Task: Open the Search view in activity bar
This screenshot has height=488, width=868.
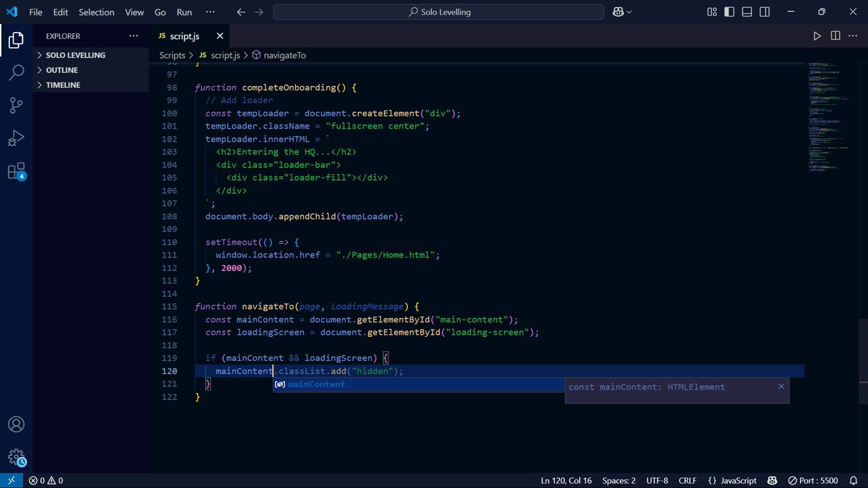Action: [16, 73]
